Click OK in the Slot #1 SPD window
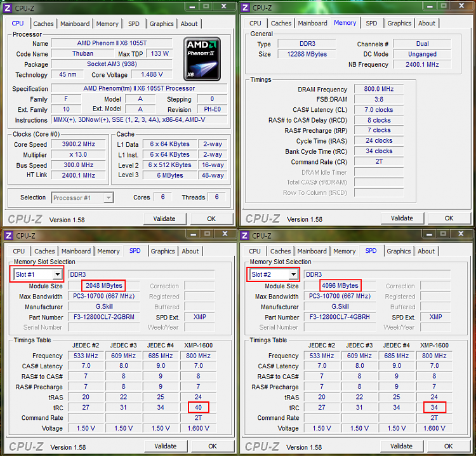 (x=213, y=446)
